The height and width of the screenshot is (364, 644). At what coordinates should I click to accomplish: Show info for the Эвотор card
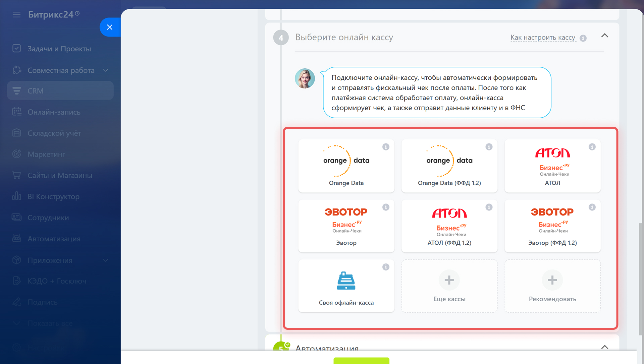[386, 207]
